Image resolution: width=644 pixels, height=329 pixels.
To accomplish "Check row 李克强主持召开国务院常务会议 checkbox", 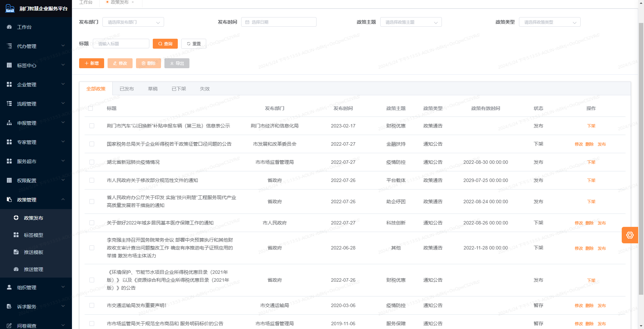I will click(92, 248).
